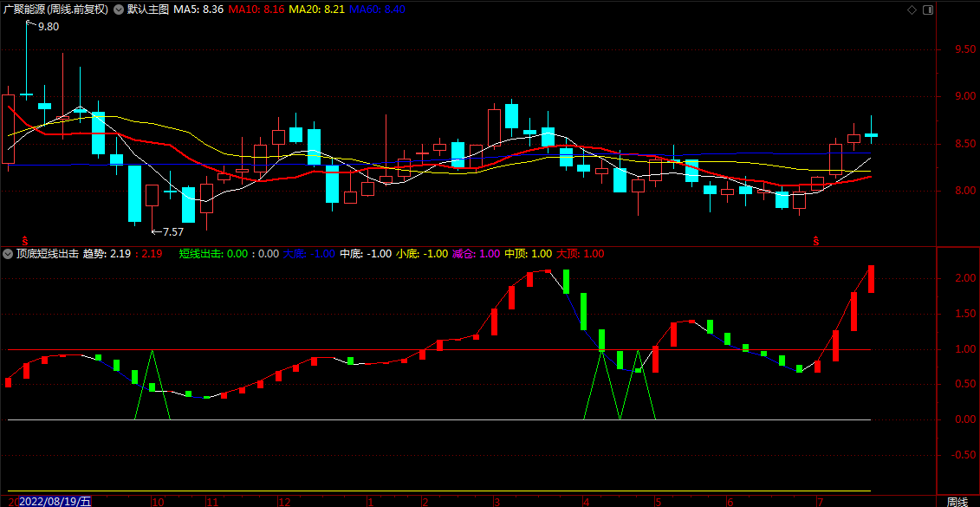Click the 默认主图 label
The image size is (980, 507).
[x=147, y=10]
